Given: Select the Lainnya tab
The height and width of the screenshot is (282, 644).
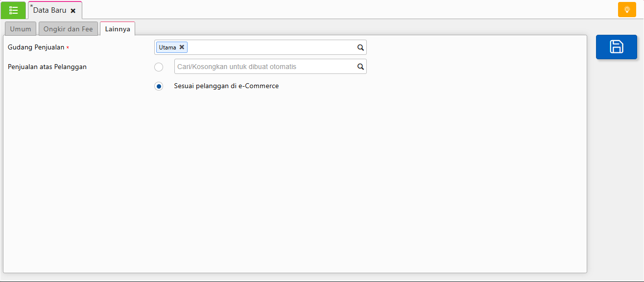Looking at the screenshot, I should click(x=118, y=29).
